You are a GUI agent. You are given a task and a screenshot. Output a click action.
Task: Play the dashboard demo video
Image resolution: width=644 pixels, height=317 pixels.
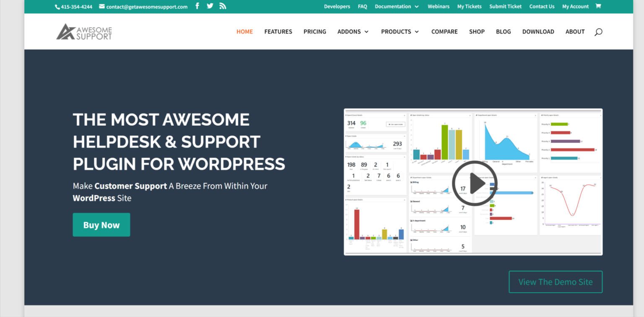point(474,183)
